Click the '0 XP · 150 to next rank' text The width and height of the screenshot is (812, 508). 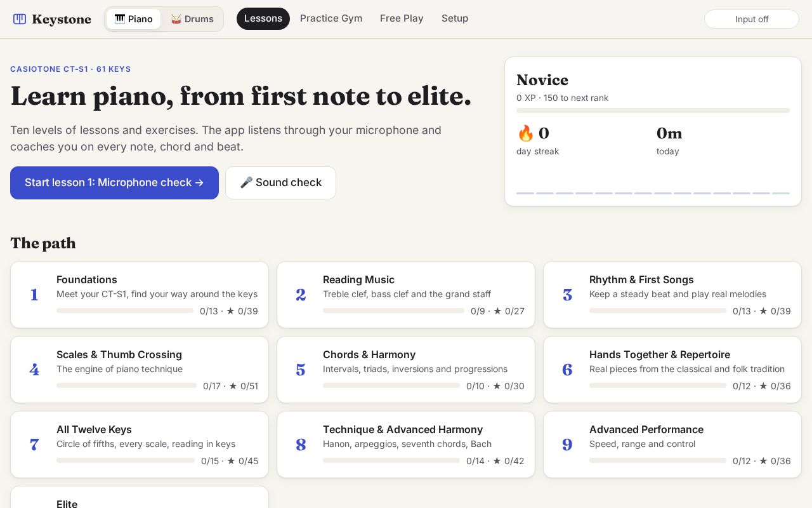coord(563,98)
